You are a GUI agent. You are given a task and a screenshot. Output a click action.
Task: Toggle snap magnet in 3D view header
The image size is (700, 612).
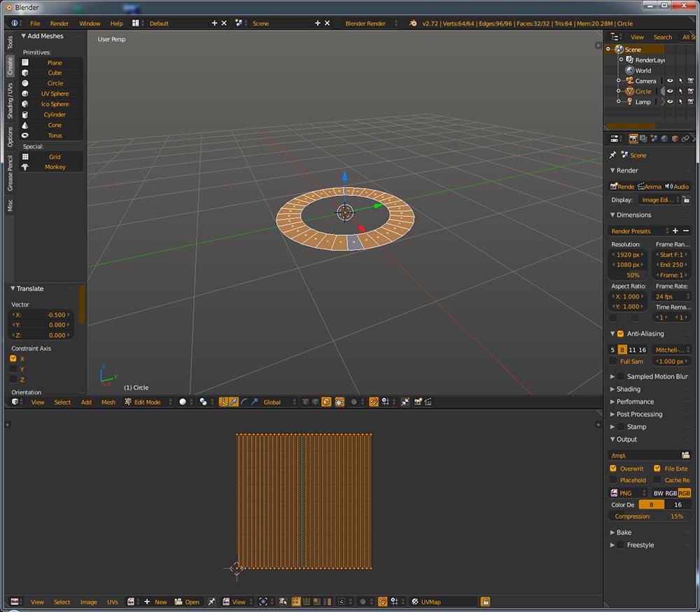(x=374, y=402)
